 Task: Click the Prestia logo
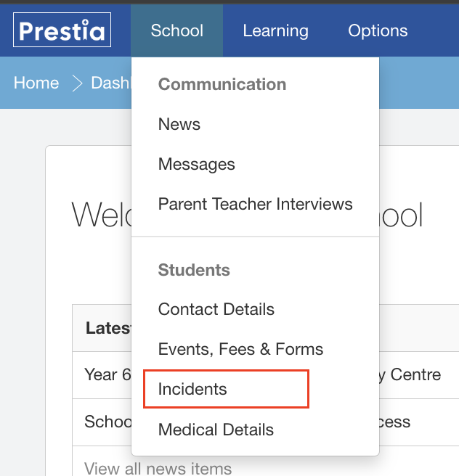62,30
